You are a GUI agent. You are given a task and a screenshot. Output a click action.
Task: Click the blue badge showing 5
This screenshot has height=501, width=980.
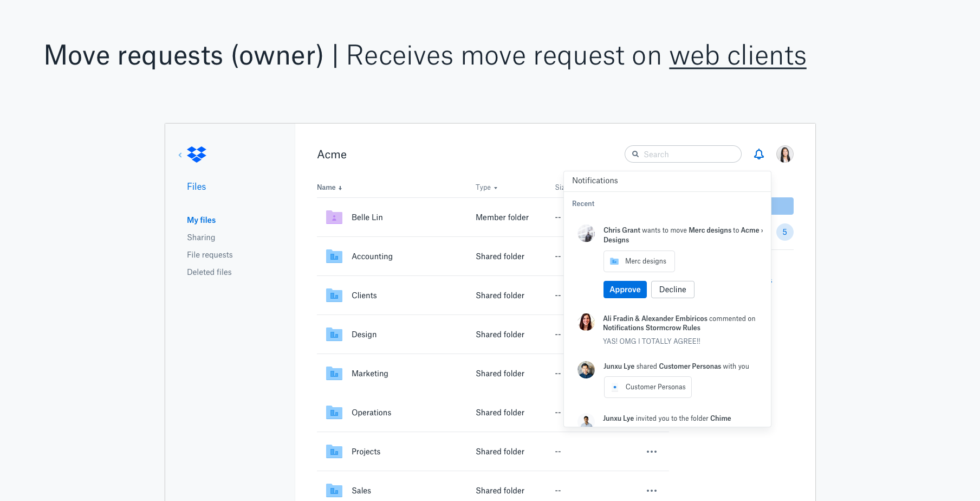point(784,232)
